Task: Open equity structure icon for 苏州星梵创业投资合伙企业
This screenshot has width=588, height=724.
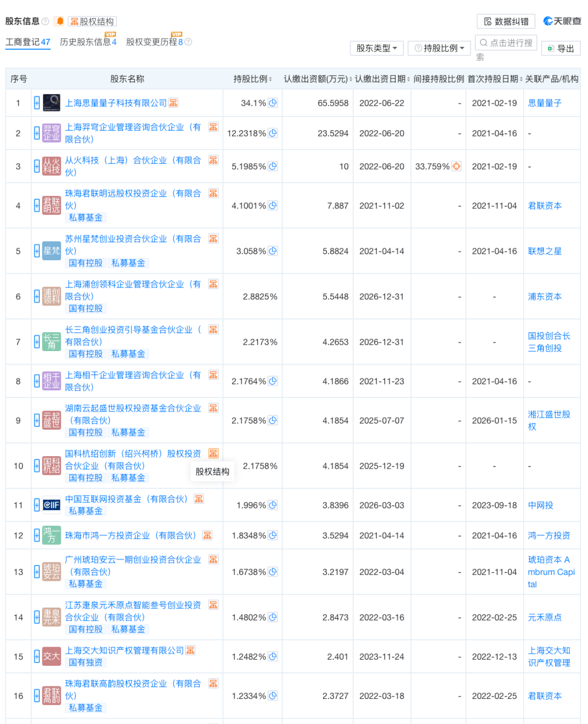Action: (x=213, y=238)
